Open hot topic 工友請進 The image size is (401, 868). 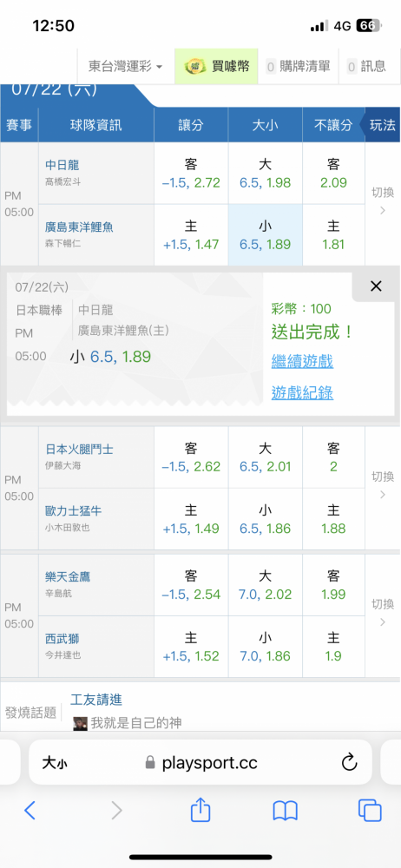click(x=96, y=700)
